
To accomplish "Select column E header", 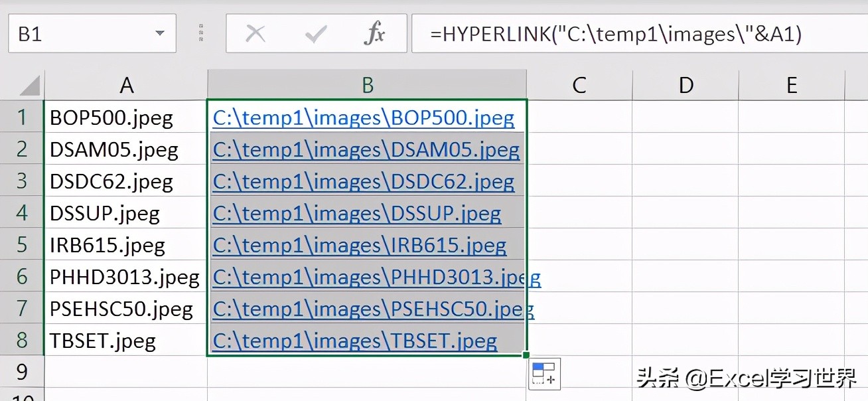I will click(791, 85).
